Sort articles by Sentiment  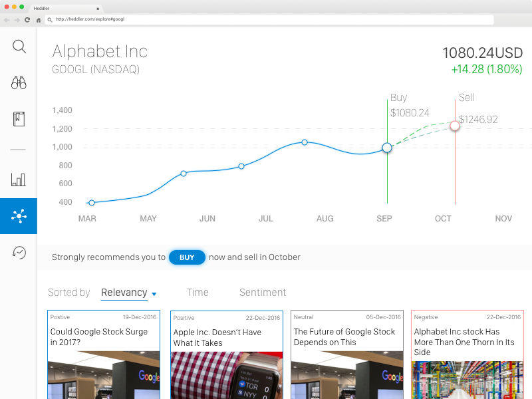(x=263, y=293)
